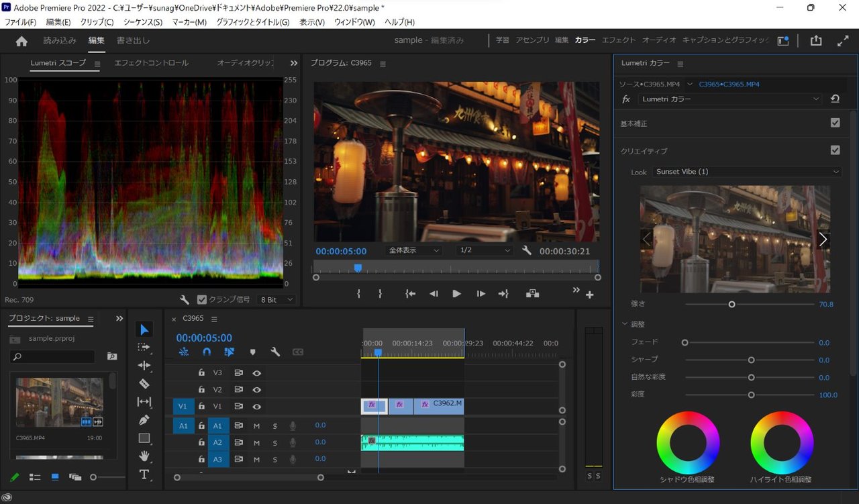
Task: Select the Pen tool
Action: click(x=144, y=420)
